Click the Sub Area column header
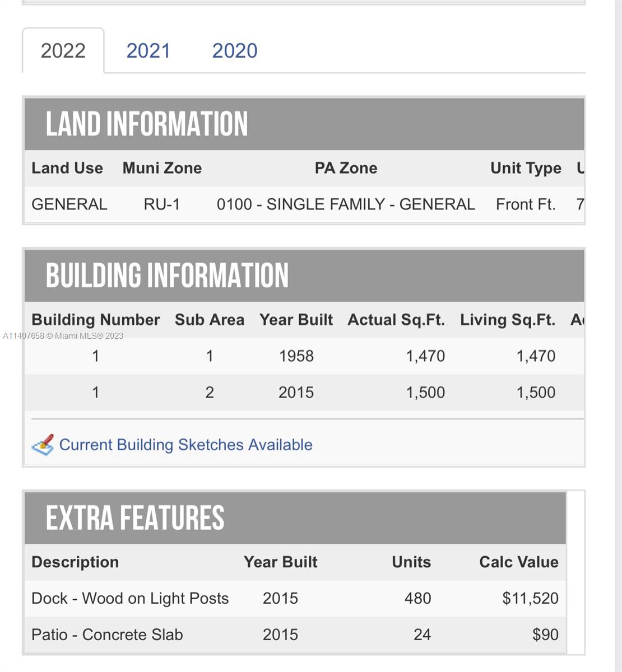 tap(210, 320)
